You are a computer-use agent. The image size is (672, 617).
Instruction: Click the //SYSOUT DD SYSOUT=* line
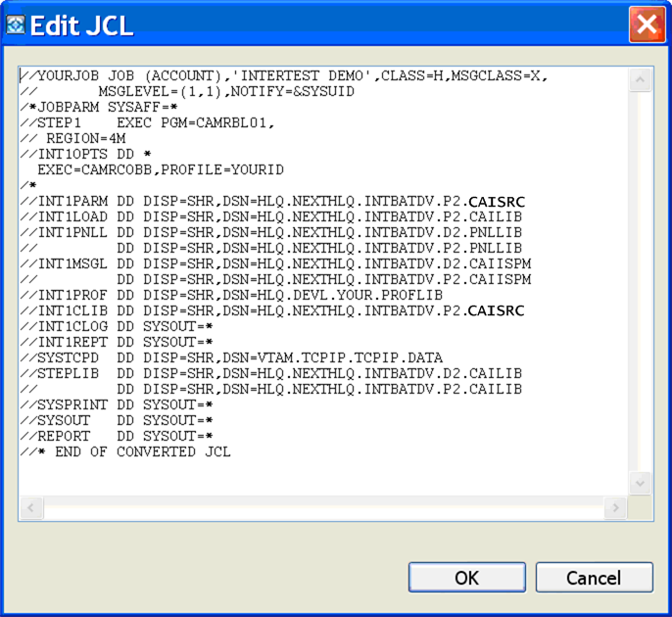pos(117,420)
